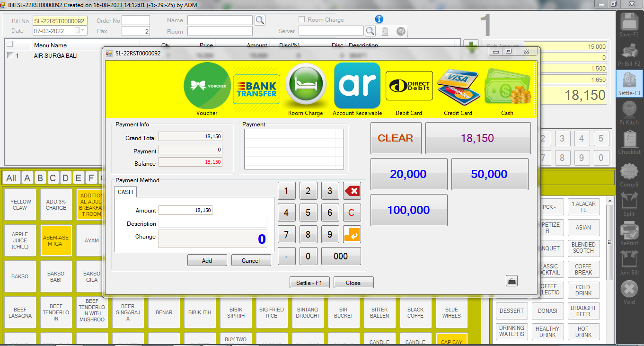Click Cancel in Payment Method
The height and width of the screenshot is (346, 644).
coord(251,260)
